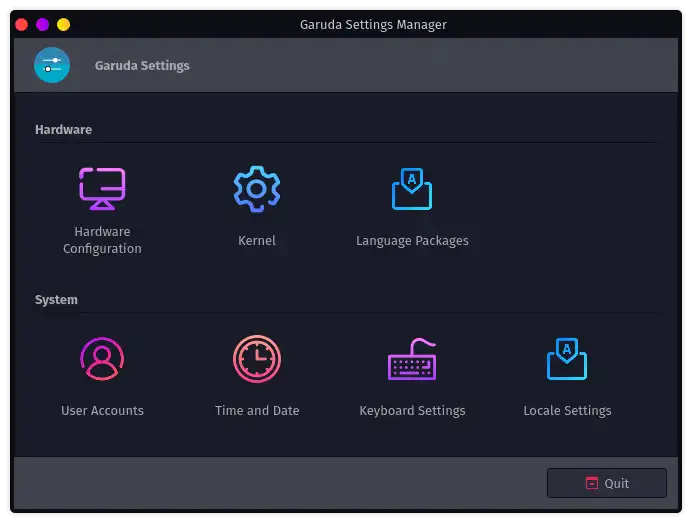
Task: Click the 'Language Packages' label text
Action: [412, 241]
